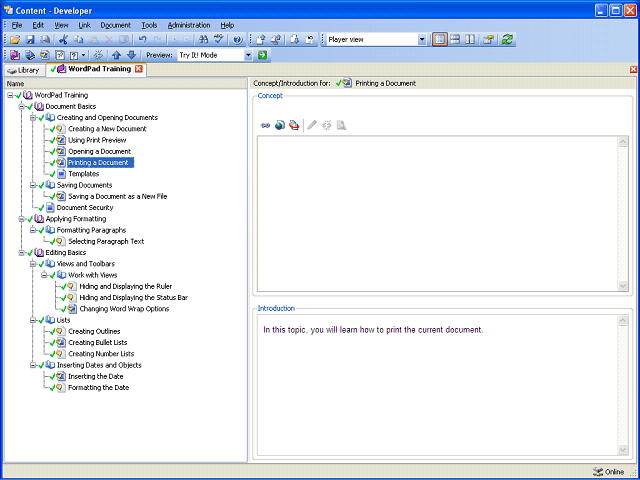Open the Link menu
Image resolution: width=640 pixels, height=480 pixels.
click(84, 25)
